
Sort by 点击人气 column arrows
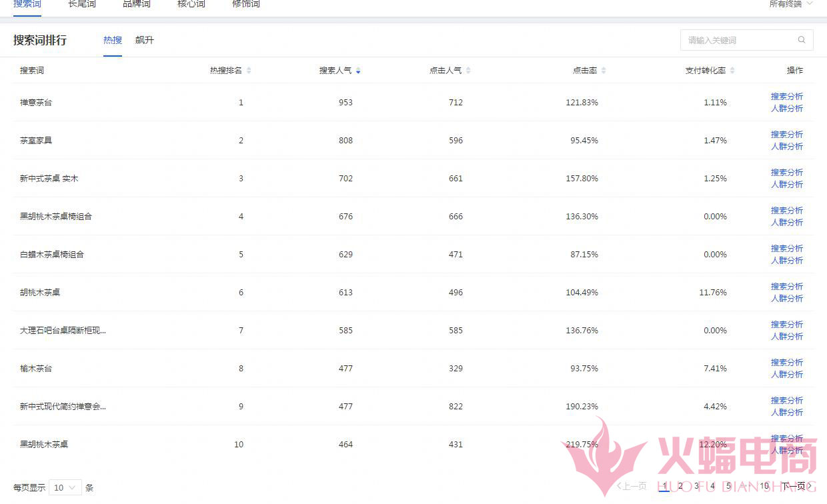tap(468, 71)
